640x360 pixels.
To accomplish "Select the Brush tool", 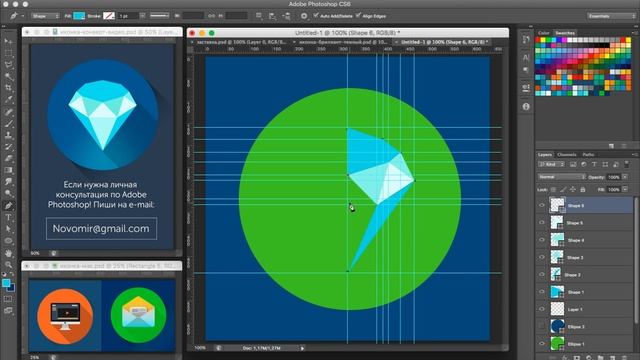I will pyautogui.click(x=8, y=123).
